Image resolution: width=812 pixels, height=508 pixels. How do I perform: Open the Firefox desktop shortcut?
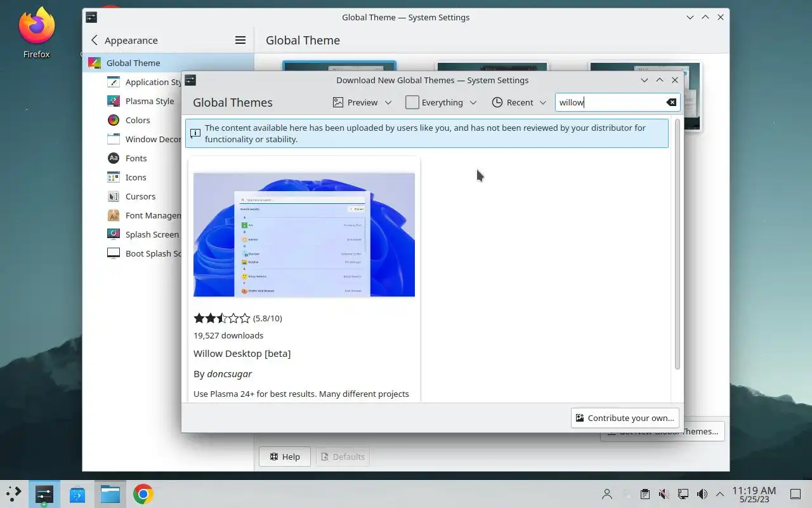pyautogui.click(x=36, y=33)
